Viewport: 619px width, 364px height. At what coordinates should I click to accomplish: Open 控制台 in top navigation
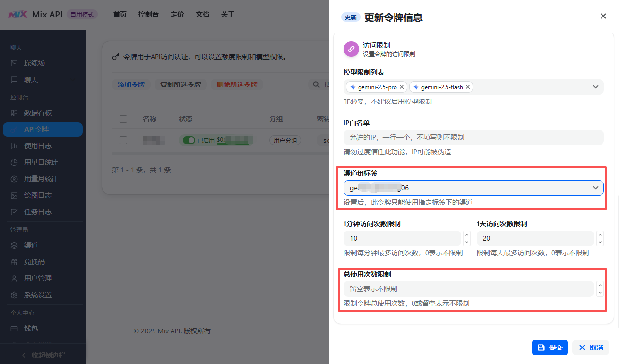[x=148, y=14]
